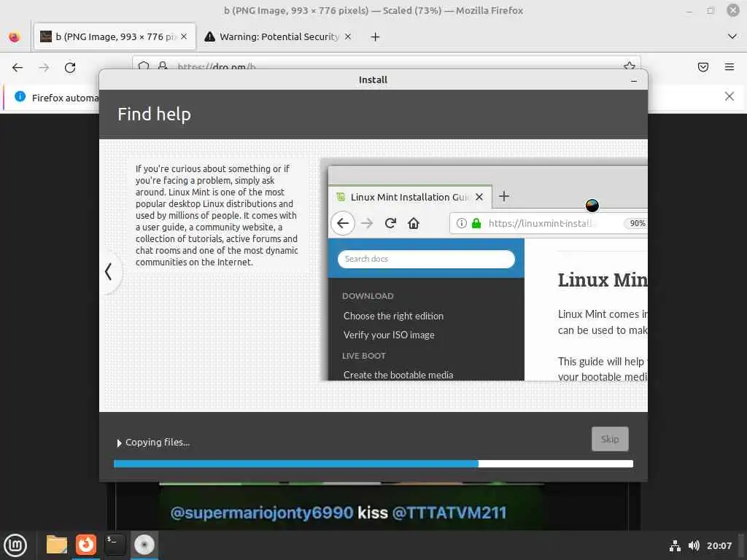Click the home icon in slideshow browser

click(414, 223)
